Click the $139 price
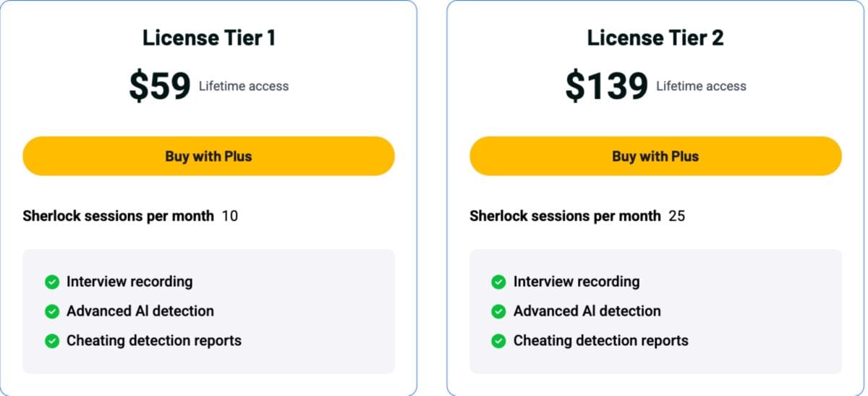 pyautogui.click(x=606, y=86)
